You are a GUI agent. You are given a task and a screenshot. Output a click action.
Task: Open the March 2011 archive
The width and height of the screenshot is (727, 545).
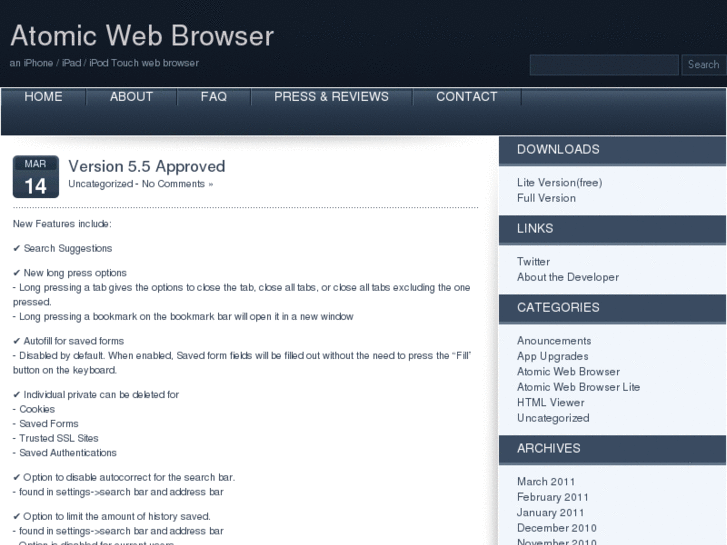[546, 481]
